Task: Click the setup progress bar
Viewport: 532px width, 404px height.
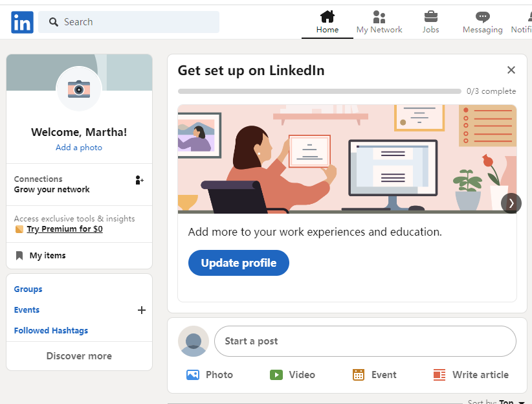Action: tap(319, 91)
